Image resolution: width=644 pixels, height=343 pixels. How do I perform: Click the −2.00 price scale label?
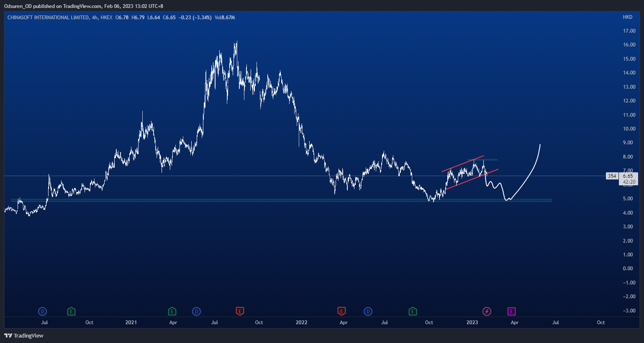(x=629, y=297)
